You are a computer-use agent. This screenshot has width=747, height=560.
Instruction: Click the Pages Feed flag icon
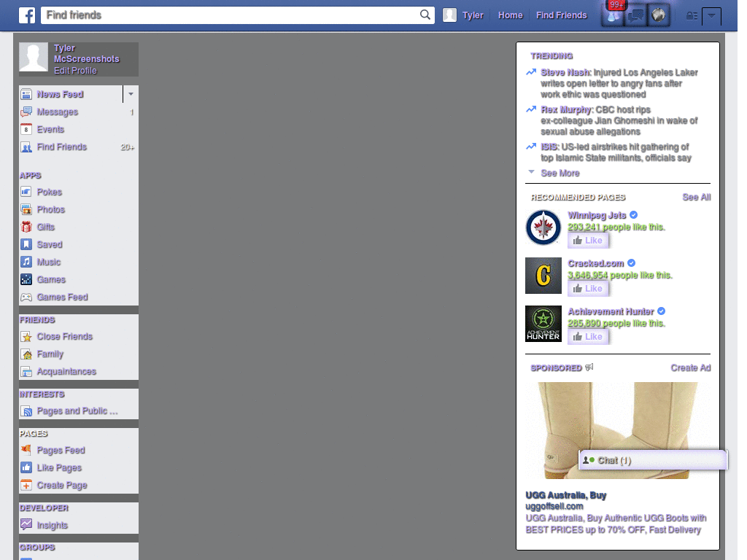click(26, 450)
